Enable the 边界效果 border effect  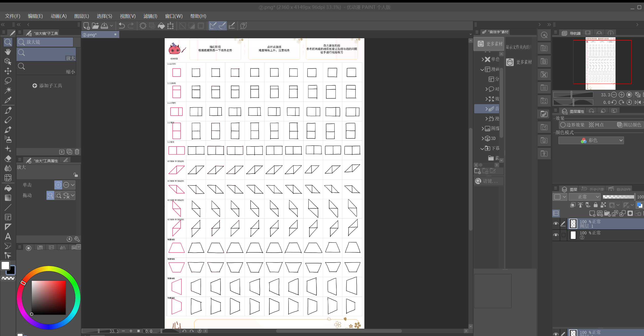[x=572, y=125]
